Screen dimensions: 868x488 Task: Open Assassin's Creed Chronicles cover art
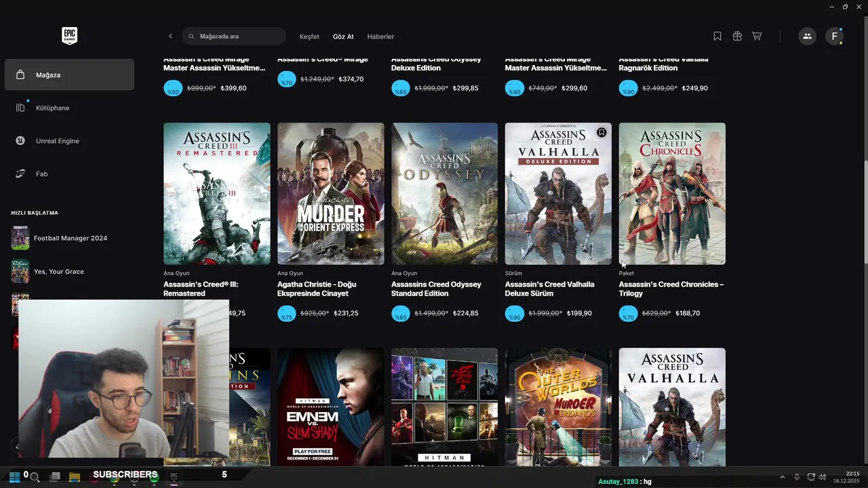672,193
